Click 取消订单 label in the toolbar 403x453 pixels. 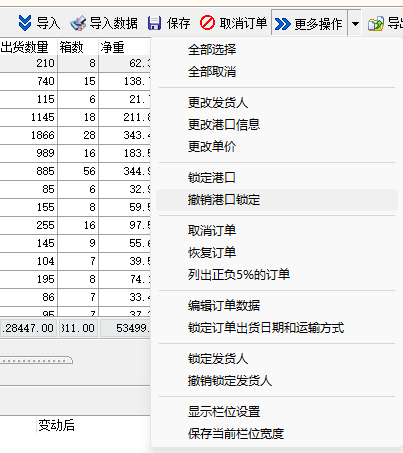pos(243,23)
